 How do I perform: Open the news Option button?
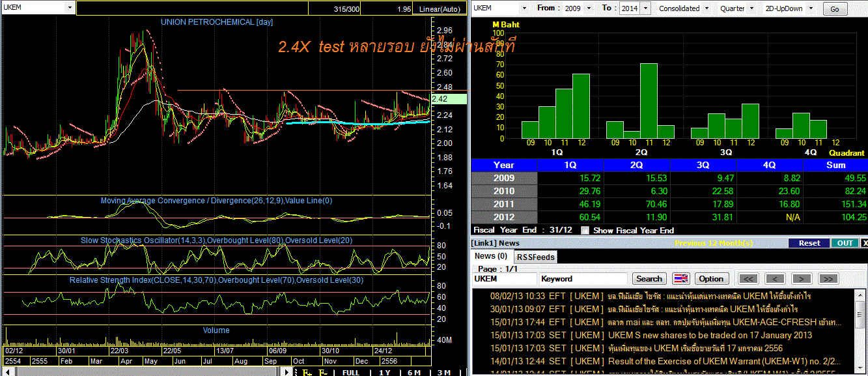click(711, 279)
